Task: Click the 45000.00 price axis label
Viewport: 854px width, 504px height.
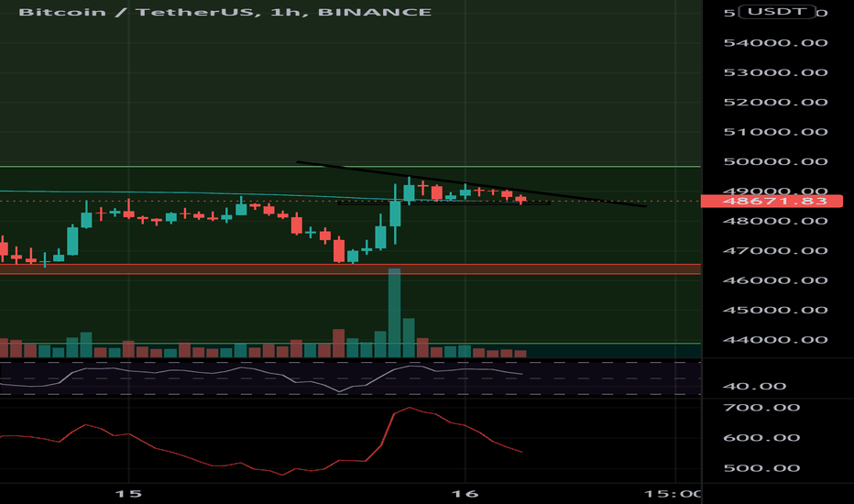Action: coord(775,310)
